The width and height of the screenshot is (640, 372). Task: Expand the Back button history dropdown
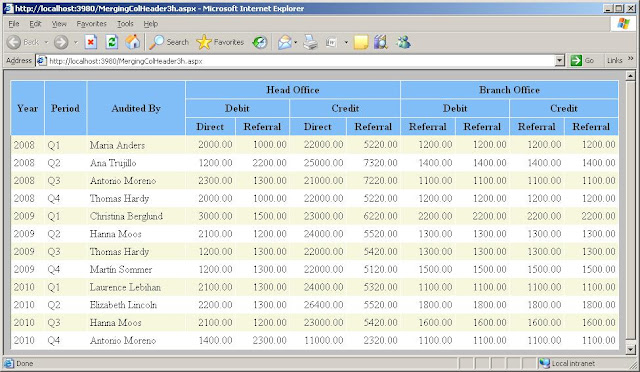tap(46, 42)
